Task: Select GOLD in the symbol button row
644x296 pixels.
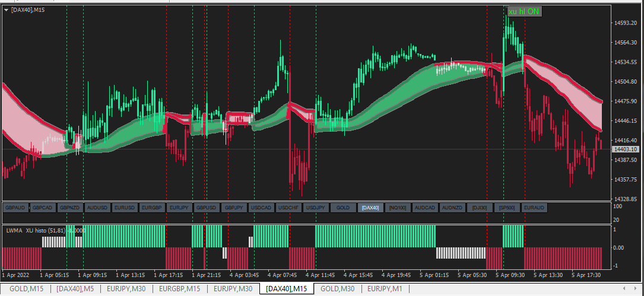Action: click(x=343, y=208)
